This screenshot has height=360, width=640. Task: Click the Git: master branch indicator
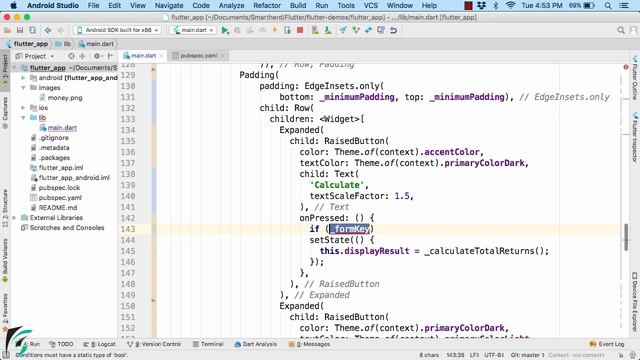click(527, 355)
